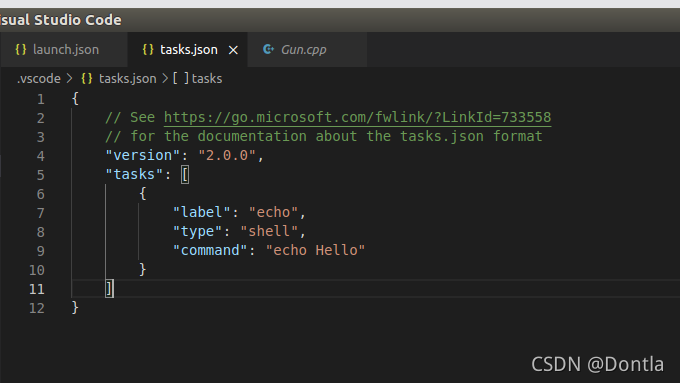The image size is (680, 383).
Task: Switch to the launch.json tab
Action: (x=64, y=49)
